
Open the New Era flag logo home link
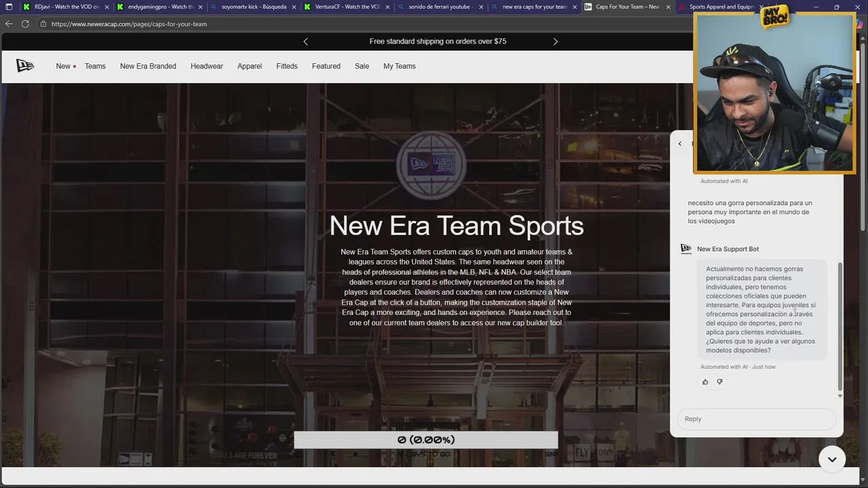pos(25,66)
